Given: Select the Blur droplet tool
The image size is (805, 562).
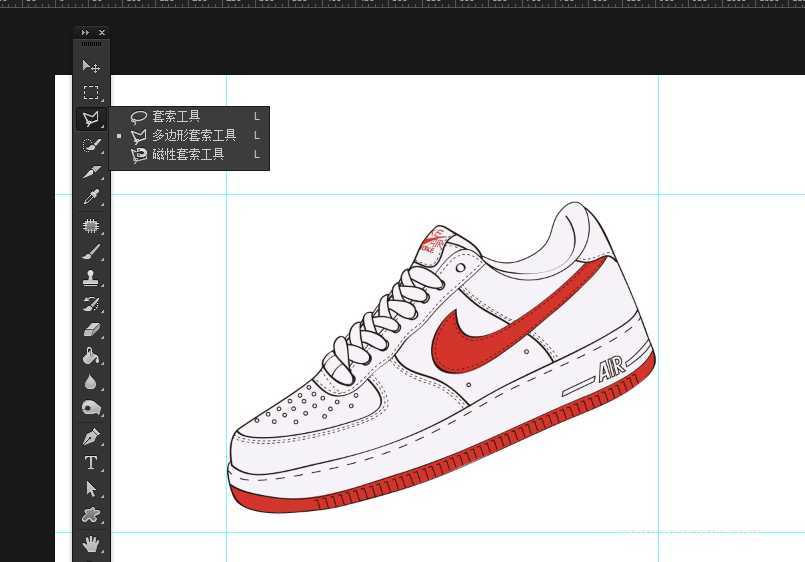Looking at the screenshot, I should 91,382.
